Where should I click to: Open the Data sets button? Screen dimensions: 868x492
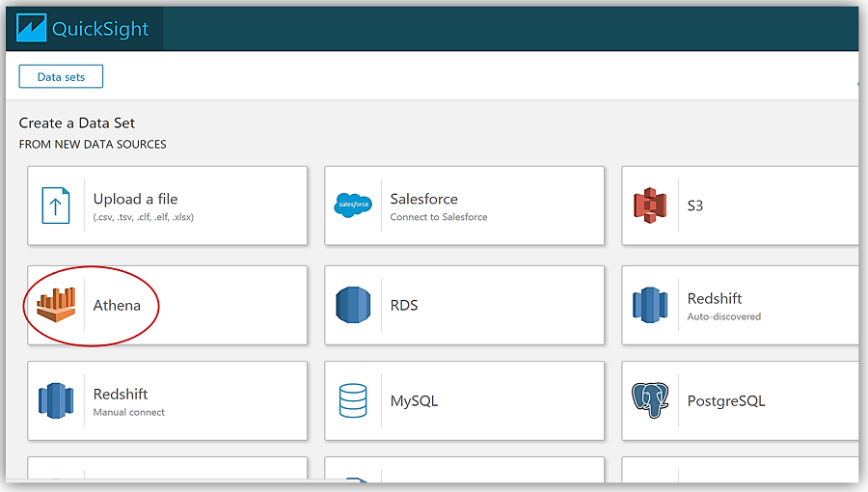point(61,77)
